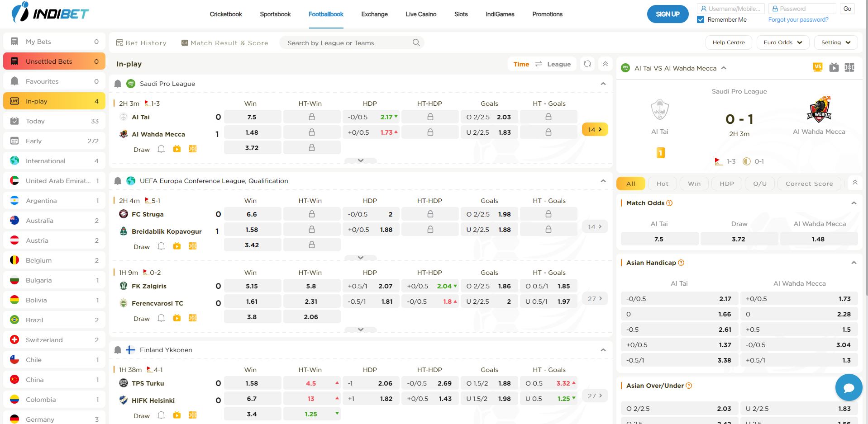Click bell icon in Al Tai Draw row
The height and width of the screenshot is (424, 868).
point(161,149)
